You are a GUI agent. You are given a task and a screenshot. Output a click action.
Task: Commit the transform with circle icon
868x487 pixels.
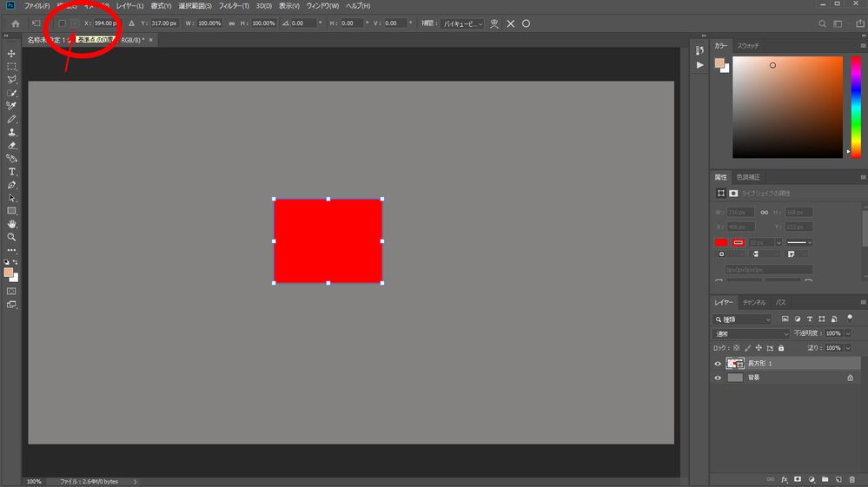click(526, 23)
